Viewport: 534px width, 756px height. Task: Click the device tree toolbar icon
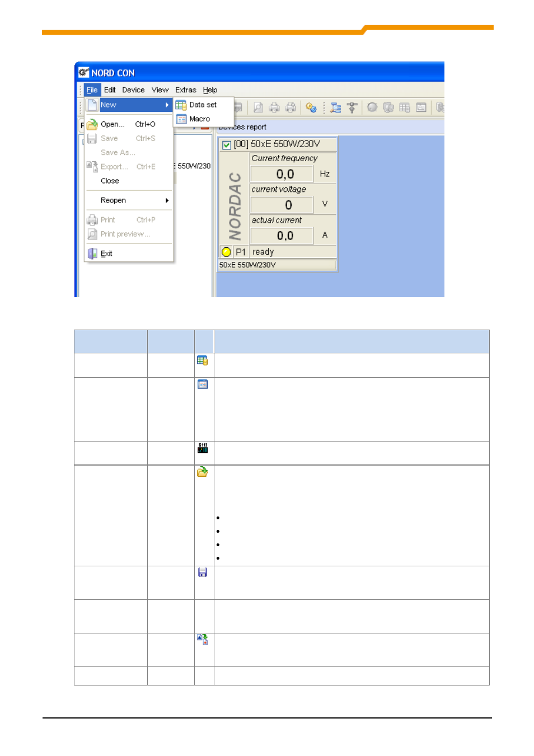point(335,107)
